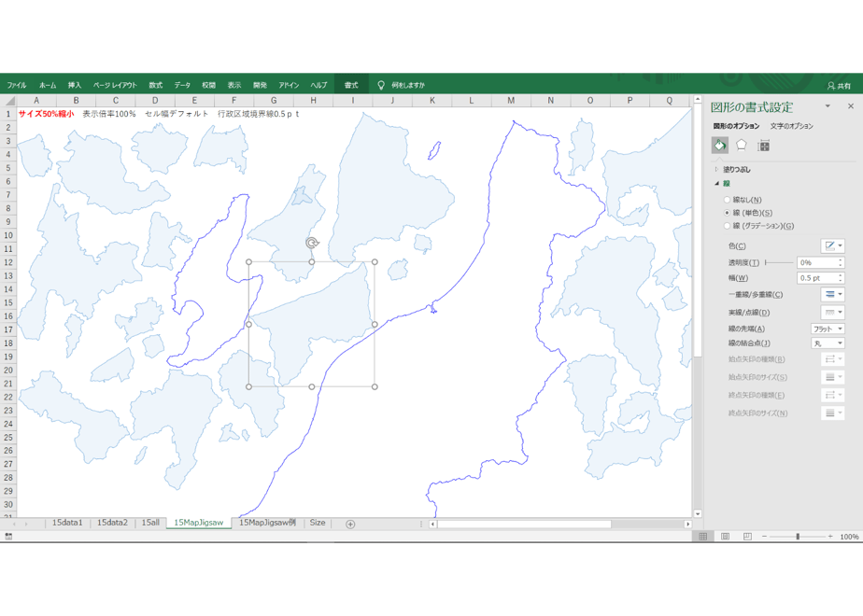Select column G header
Viewport: 863px width, 616px height.
274,101
